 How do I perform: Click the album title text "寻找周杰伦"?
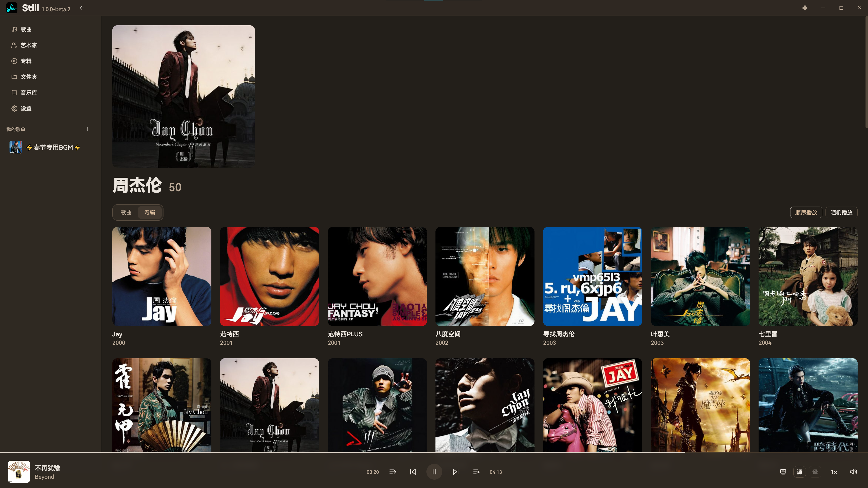[x=559, y=334]
